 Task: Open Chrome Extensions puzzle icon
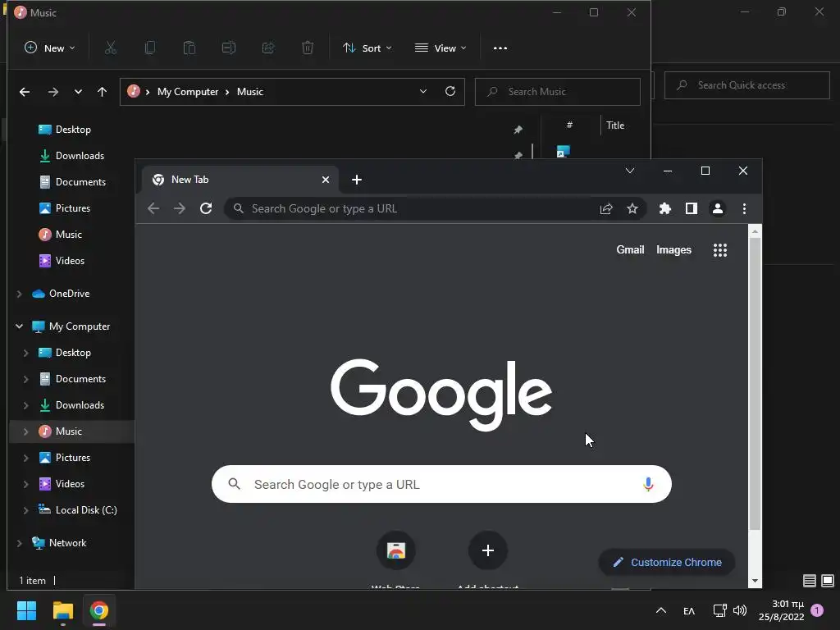(664, 209)
